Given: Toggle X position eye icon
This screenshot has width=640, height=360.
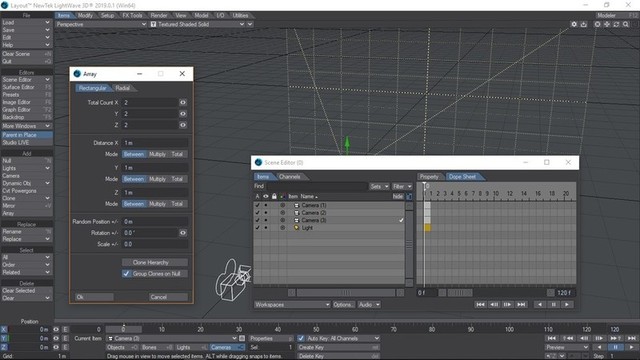Looking at the screenshot, I should [56, 329].
